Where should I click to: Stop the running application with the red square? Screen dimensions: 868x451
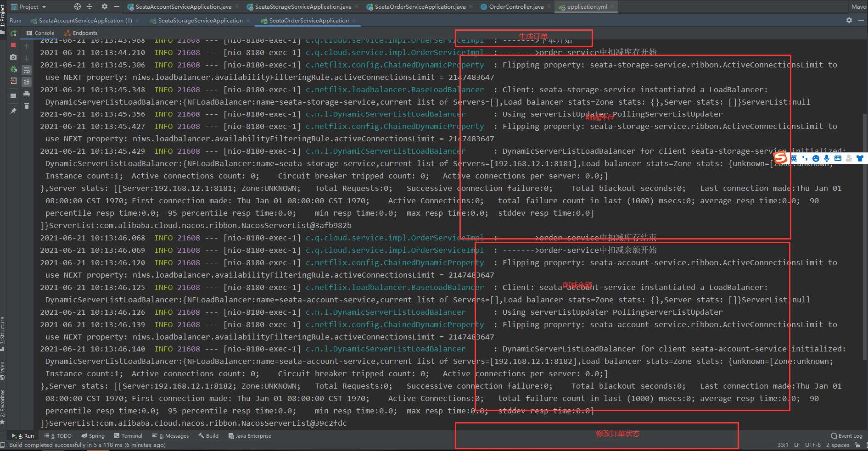(13, 45)
